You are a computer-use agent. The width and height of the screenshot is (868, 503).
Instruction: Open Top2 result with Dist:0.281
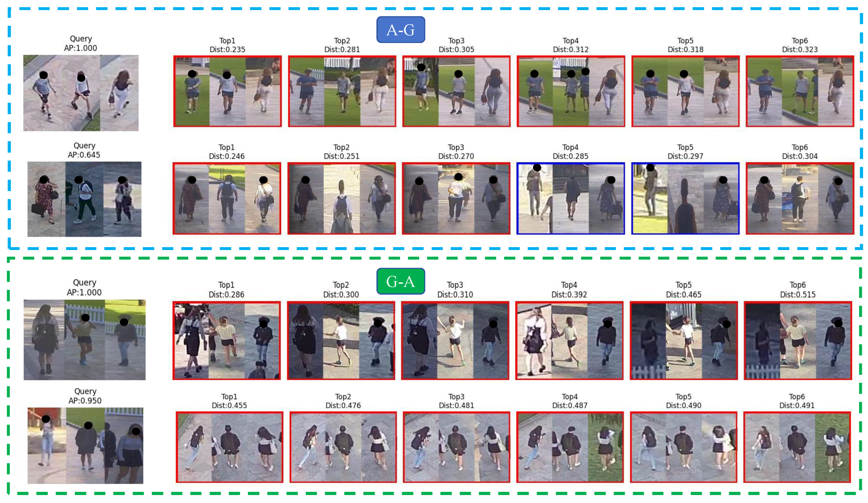(x=342, y=91)
